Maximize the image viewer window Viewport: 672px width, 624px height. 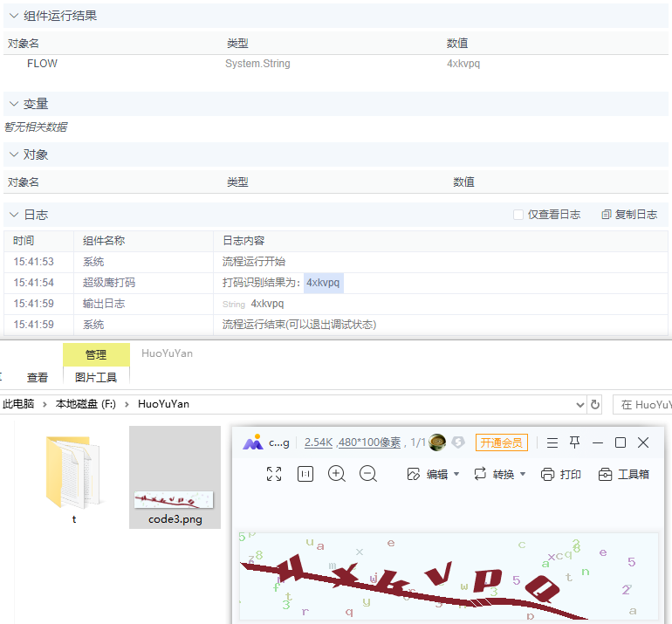[x=621, y=442]
